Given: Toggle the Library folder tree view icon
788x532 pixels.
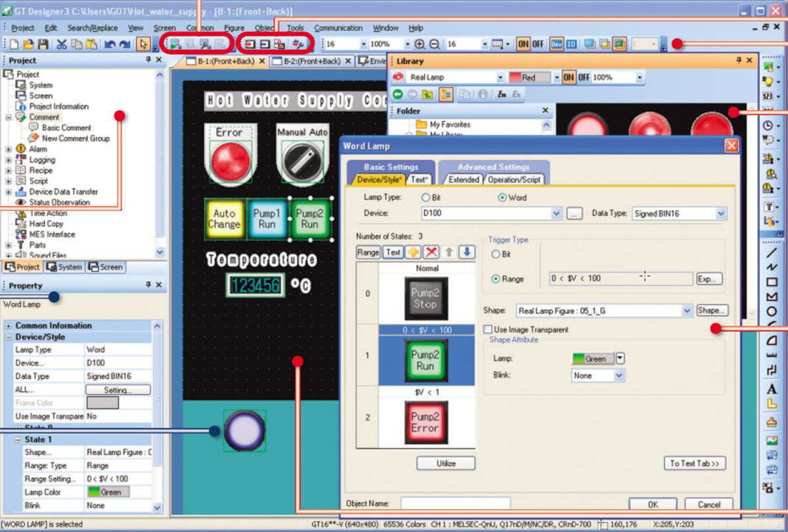Looking at the screenshot, I should [445, 94].
